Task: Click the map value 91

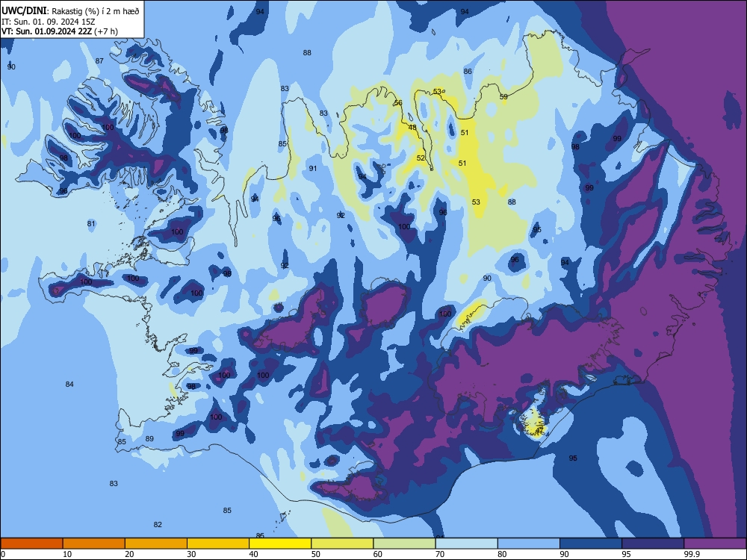Action: pos(313,169)
